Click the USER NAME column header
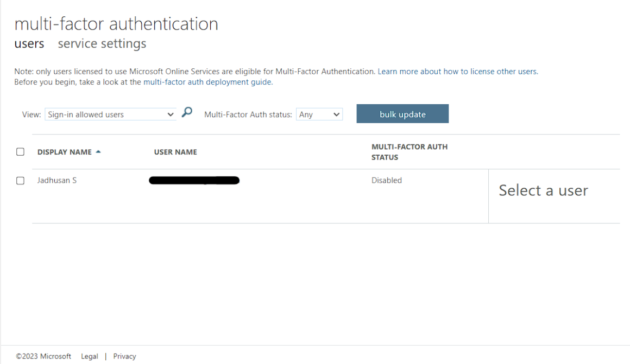The height and width of the screenshot is (364, 630). pyautogui.click(x=175, y=152)
